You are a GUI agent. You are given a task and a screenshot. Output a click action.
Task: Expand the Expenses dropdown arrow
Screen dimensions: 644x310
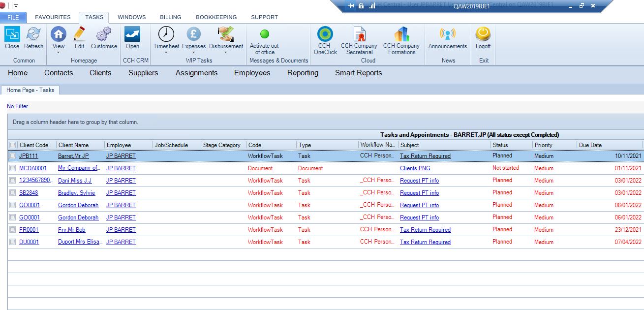193,53
